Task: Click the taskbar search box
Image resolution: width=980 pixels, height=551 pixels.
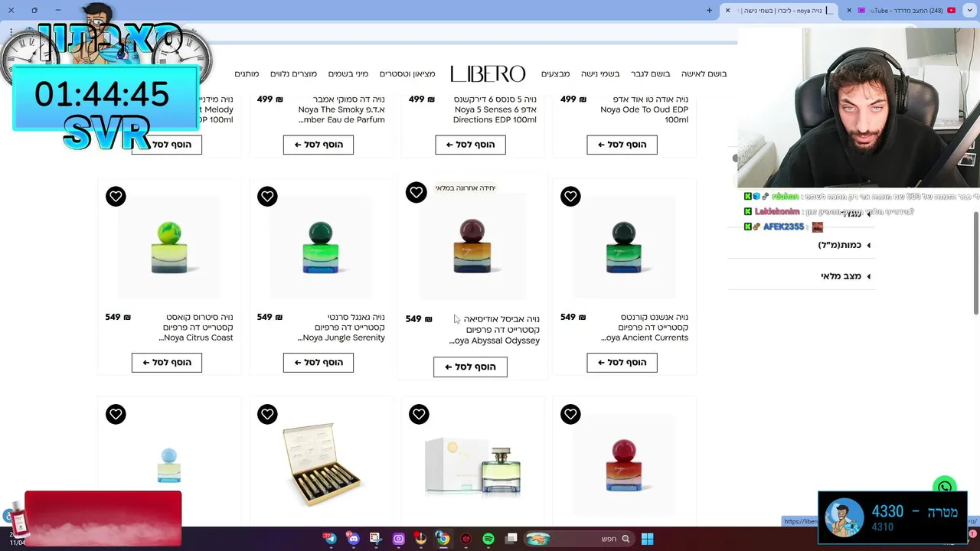Action: (580, 539)
